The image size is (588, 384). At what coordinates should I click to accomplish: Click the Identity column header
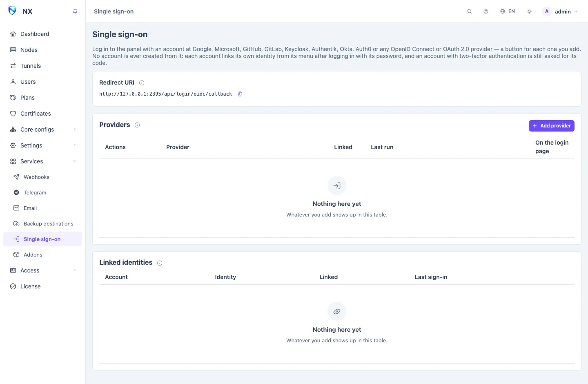click(225, 277)
